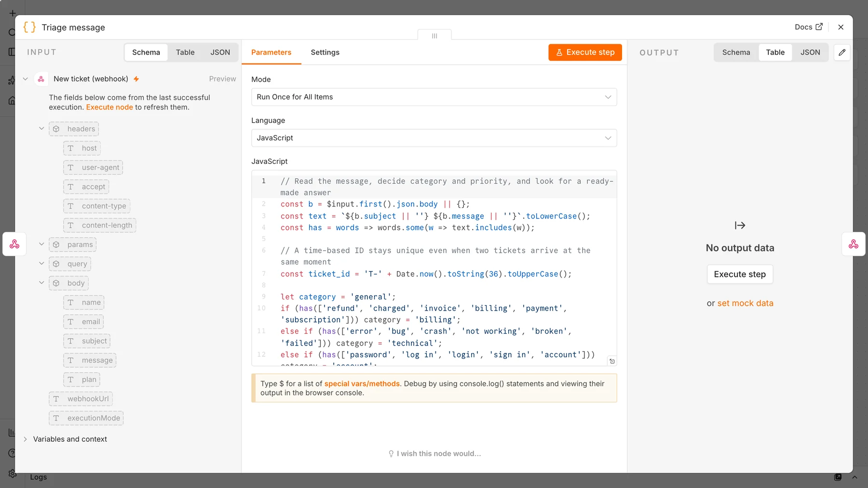Select the host field pill
The height and width of the screenshot is (488, 868).
pos(82,148)
